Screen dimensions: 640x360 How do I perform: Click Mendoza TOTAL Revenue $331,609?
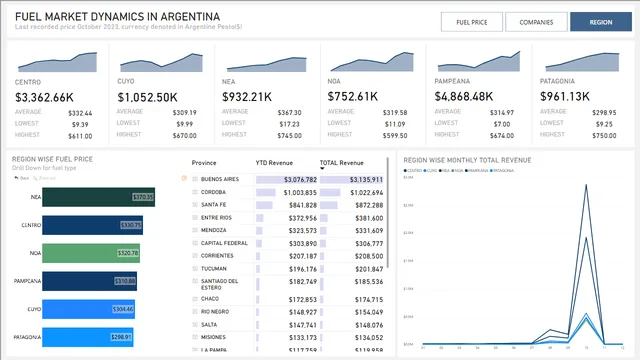(369, 231)
